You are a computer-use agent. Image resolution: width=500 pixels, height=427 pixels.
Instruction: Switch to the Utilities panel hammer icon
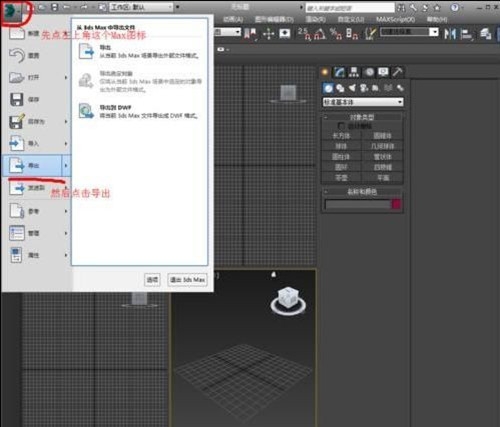pyautogui.click(x=398, y=72)
